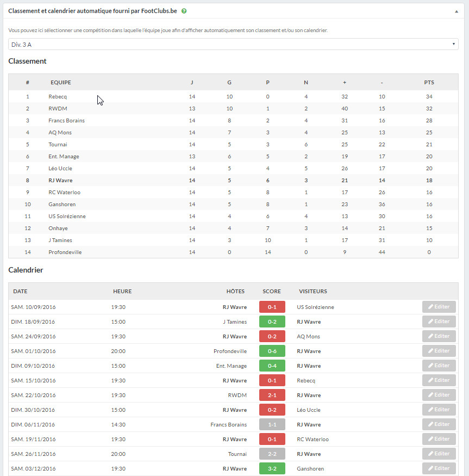Viewport: 469px width, 476px height.
Task: Click the grey 1-1 score for Francs Borains
Action: [272, 424]
